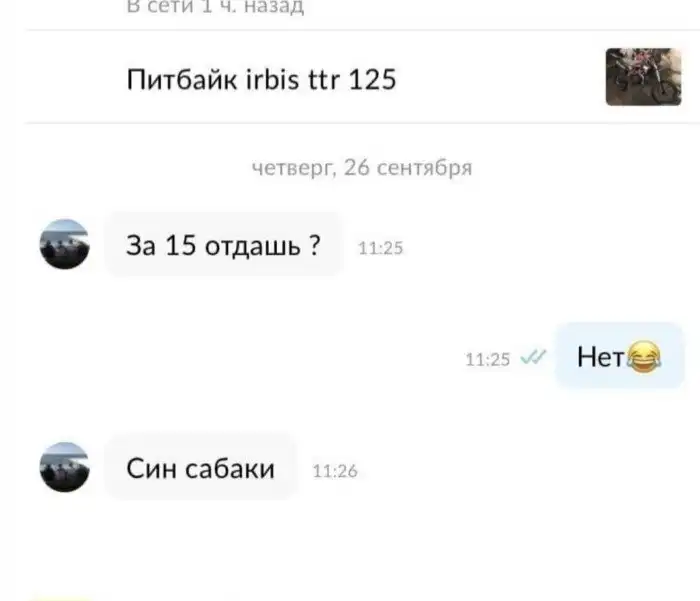
Task: Select the "За 15 отдашь ?" message bubble
Action: point(224,245)
